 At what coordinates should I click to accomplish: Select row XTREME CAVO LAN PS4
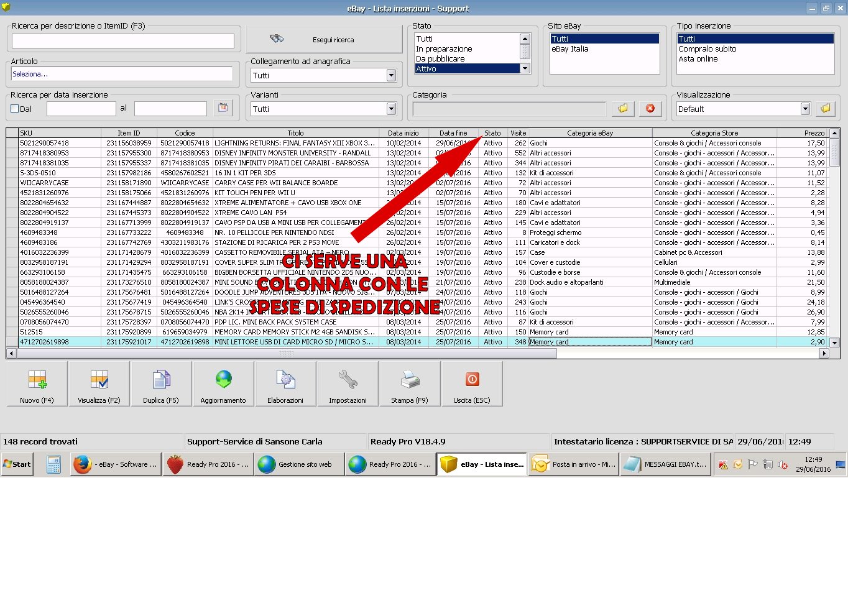click(417, 213)
